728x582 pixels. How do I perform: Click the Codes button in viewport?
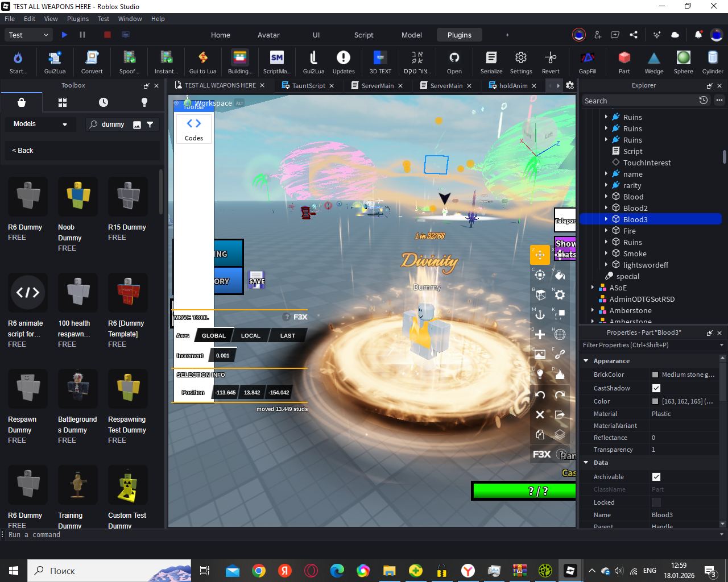[x=194, y=129]
